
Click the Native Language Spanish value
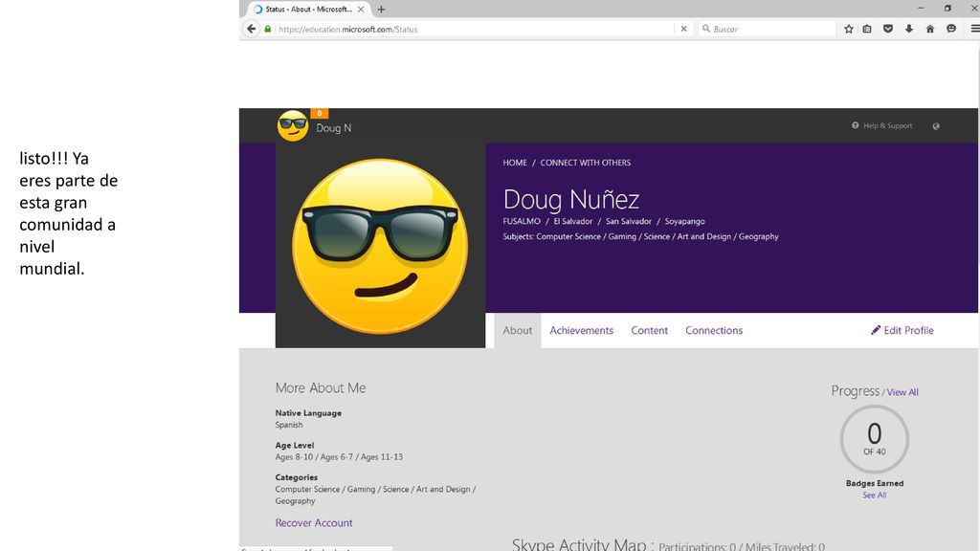289,425
